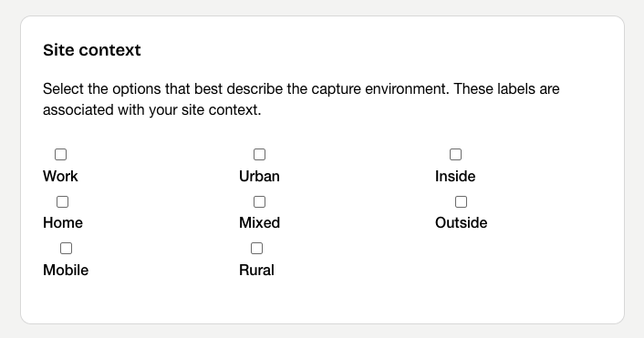Click the 'associated with your site context' line
Viewport: 644px width, 338px height.
[x=152, y=110]
